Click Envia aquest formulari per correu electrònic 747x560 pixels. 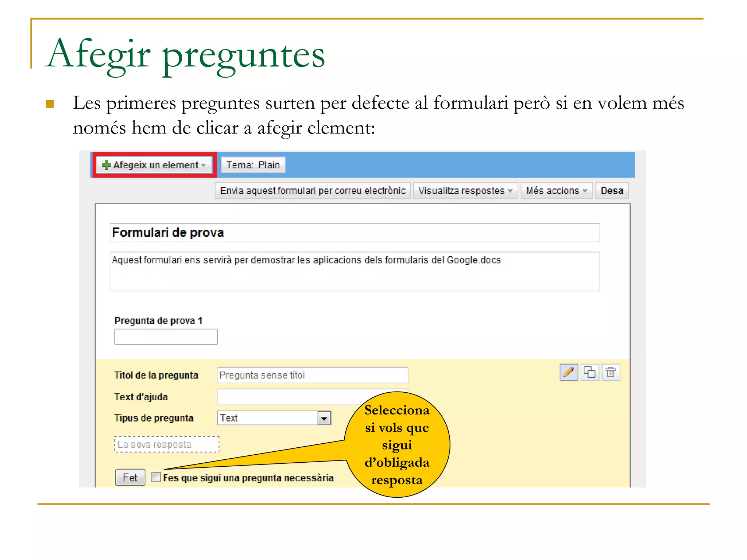(313, 191)
